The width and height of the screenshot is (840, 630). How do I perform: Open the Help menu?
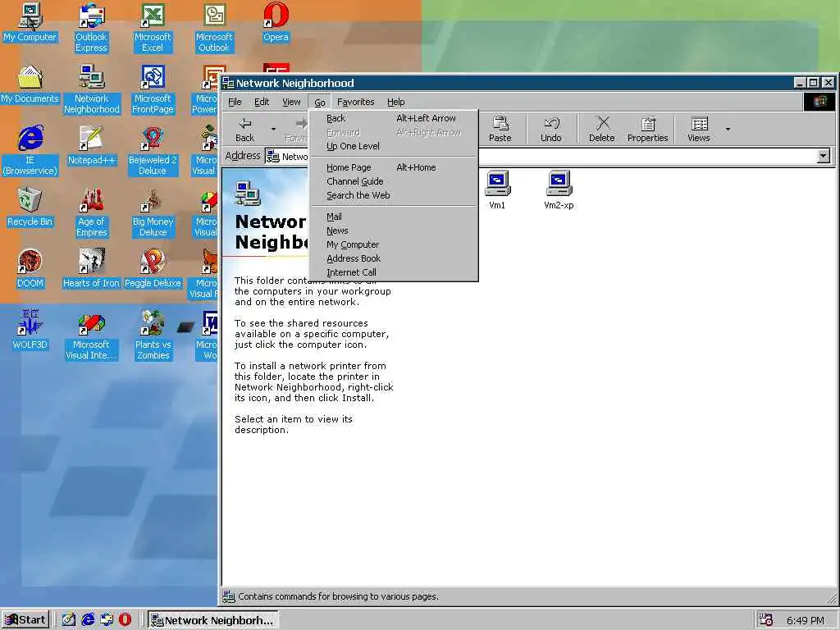[396, 102]
